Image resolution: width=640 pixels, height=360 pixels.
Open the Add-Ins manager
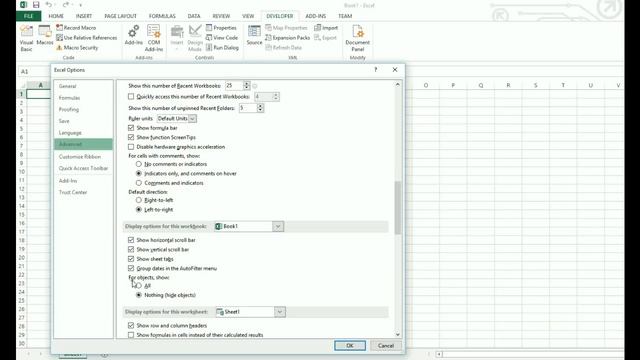133,36
